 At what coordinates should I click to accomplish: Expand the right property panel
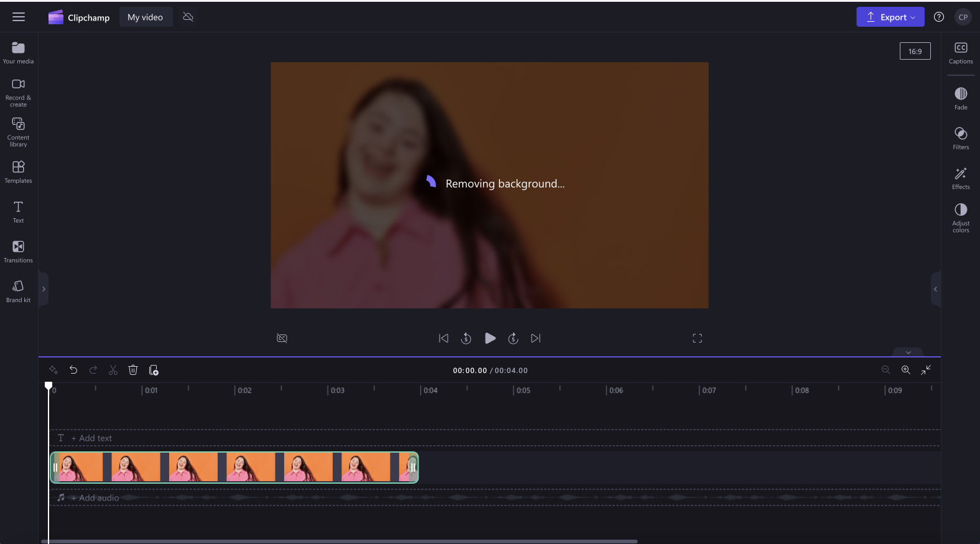(x=935, y=289)
